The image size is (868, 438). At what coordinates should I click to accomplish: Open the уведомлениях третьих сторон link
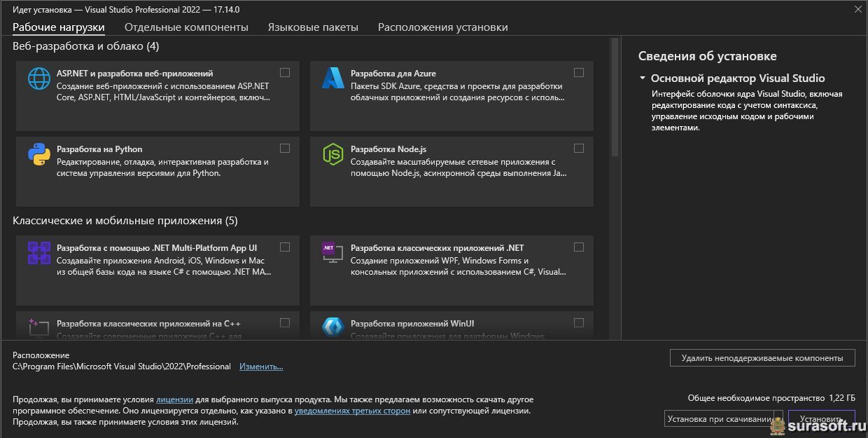coord(353,411)
